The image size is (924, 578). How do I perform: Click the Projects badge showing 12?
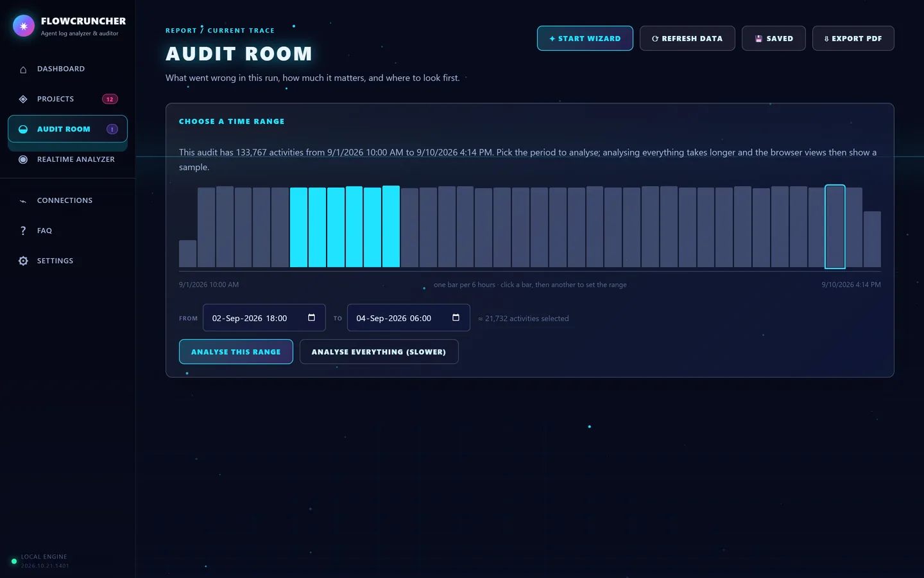pyautogui.click(x=110, y=100)
